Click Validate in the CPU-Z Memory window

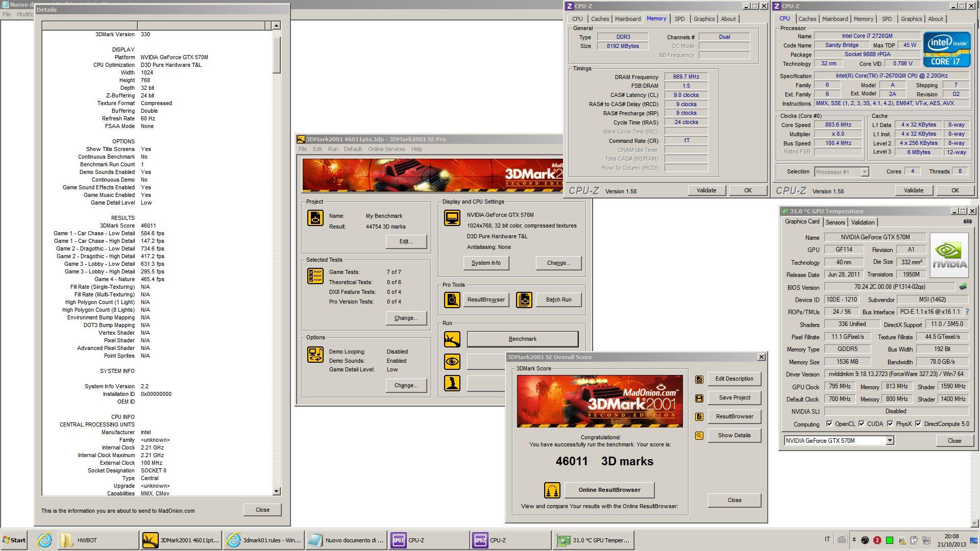pyautogui.click(x=706, y=190)
